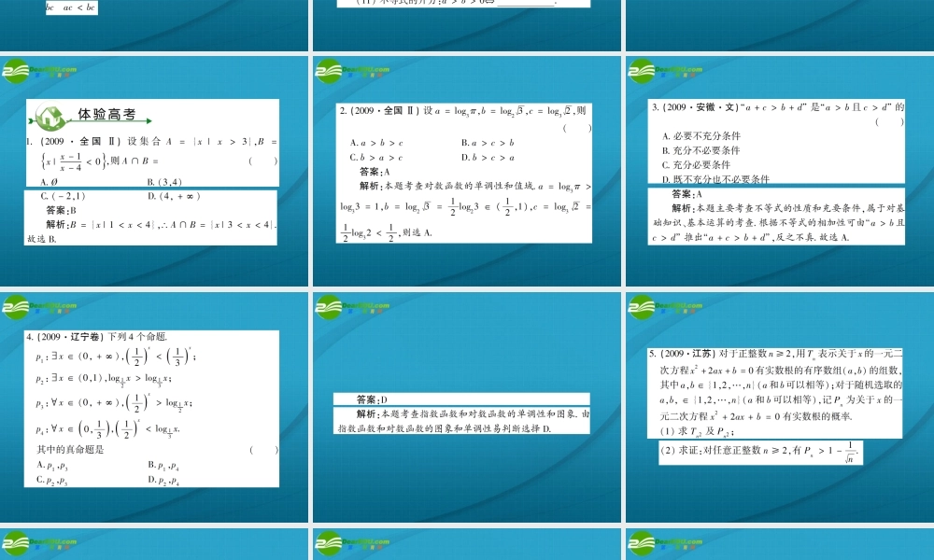
Task: Click '解析:本题考查对数函数的单调性和值域'
Action: pyautogui.click(x=446, y=187)
